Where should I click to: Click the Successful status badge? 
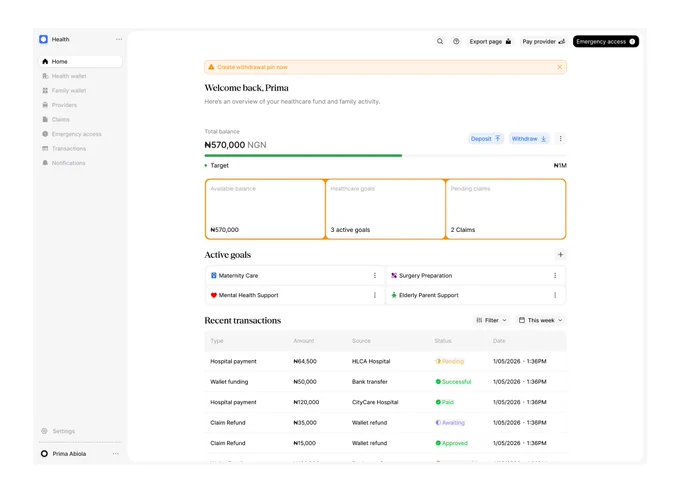[x=453, y=382]
